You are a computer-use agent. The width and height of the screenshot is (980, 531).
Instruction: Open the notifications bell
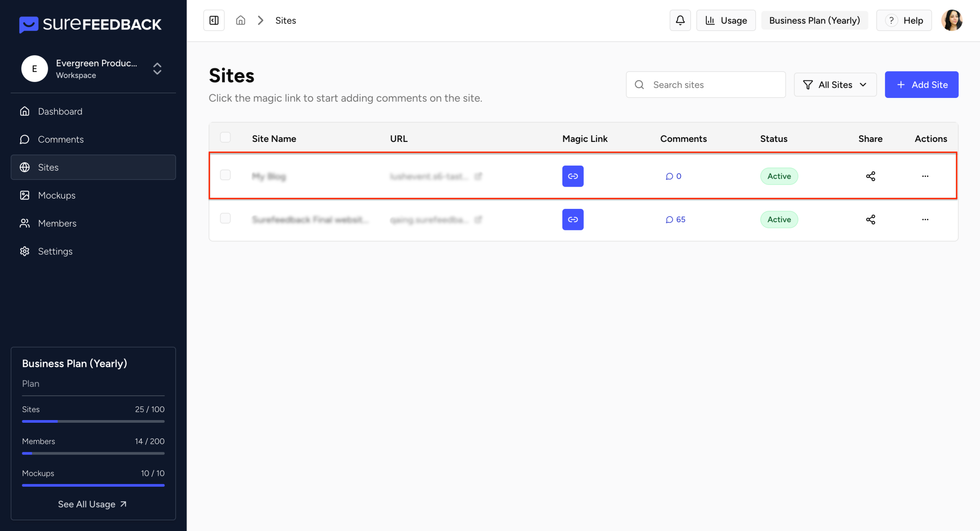(680, 20)
